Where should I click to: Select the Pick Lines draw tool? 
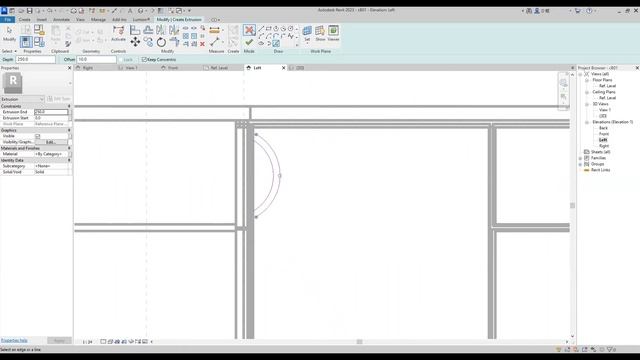pos(276,43)
